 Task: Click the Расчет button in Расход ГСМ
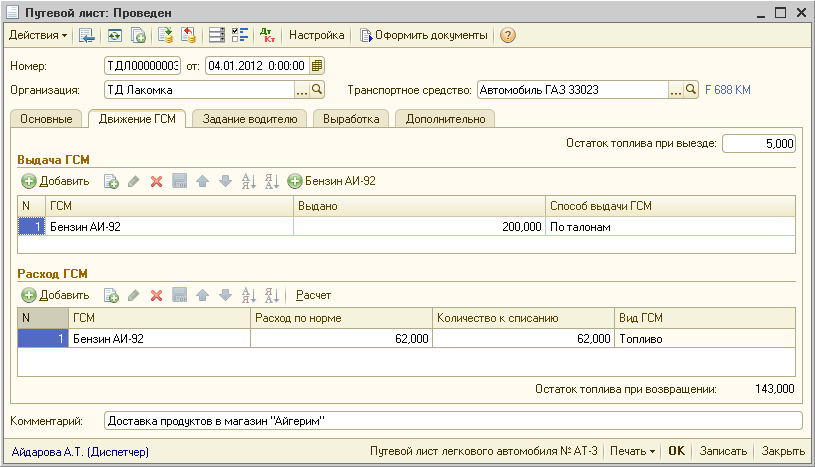click(313, 295)
